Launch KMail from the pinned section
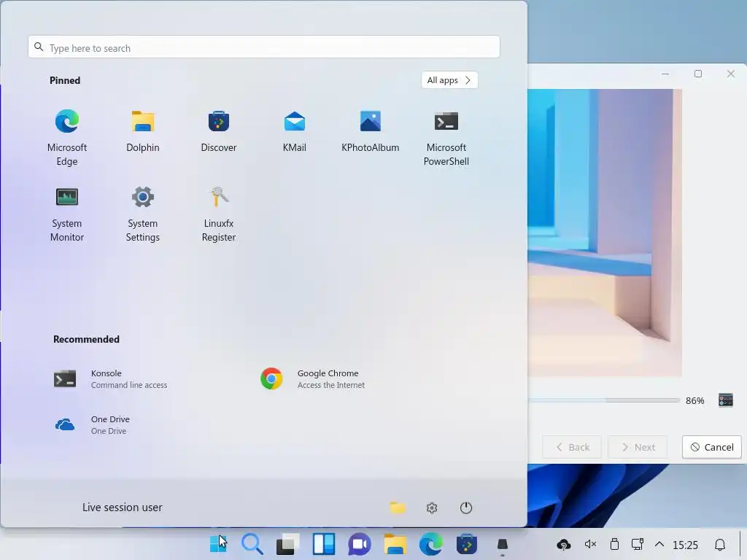The width and height of the screenshot is (747, 560). [295, 131]
